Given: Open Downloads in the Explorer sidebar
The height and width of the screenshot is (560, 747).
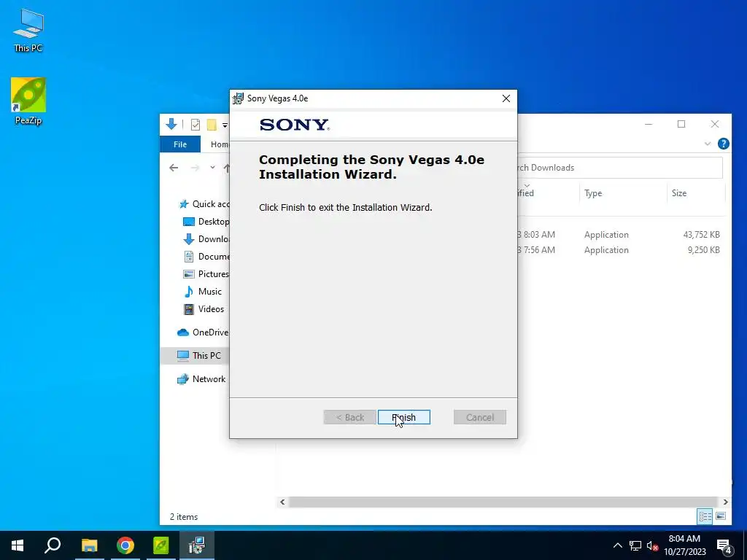Looking at the screenshot, I should tap(206, 239).
